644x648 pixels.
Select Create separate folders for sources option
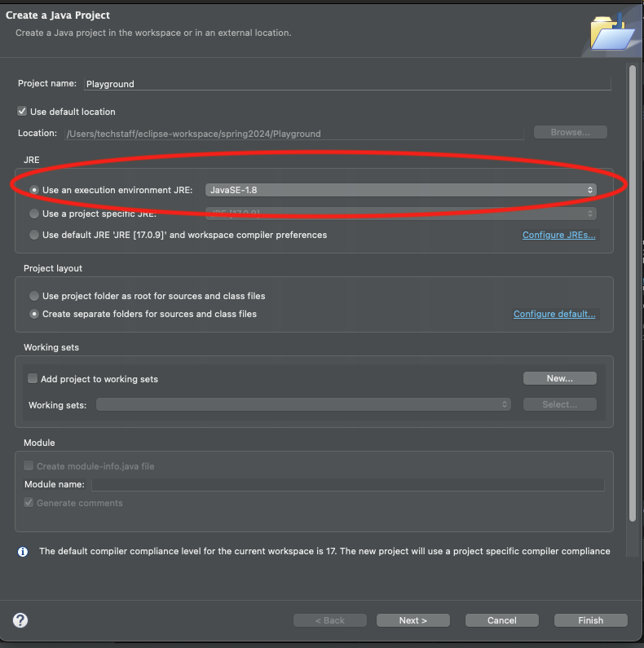point(34,314)
